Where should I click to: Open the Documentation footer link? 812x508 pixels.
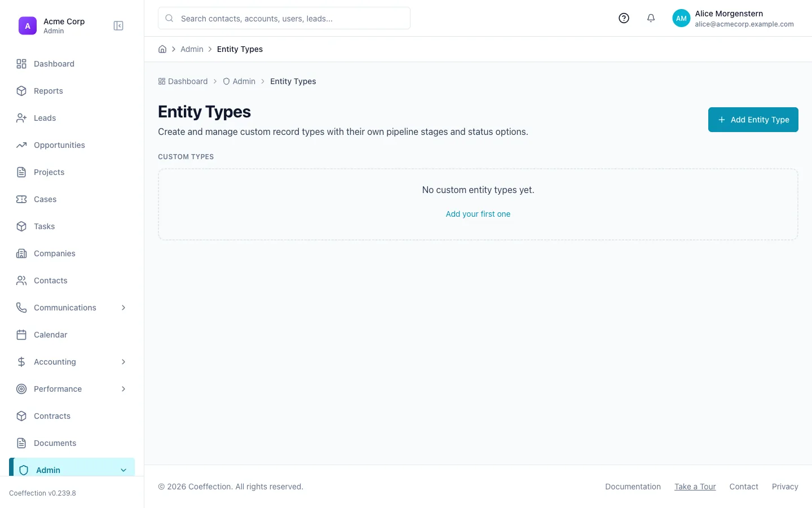coord(633,487)
